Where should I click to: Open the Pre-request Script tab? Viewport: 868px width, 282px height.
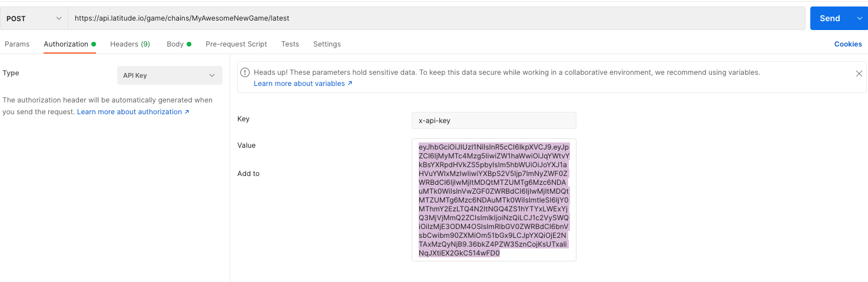pos(236,44)
